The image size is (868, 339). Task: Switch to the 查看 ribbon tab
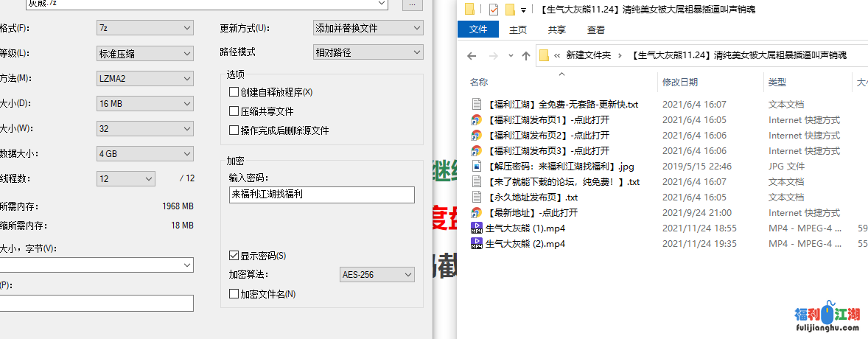(595, 30)
